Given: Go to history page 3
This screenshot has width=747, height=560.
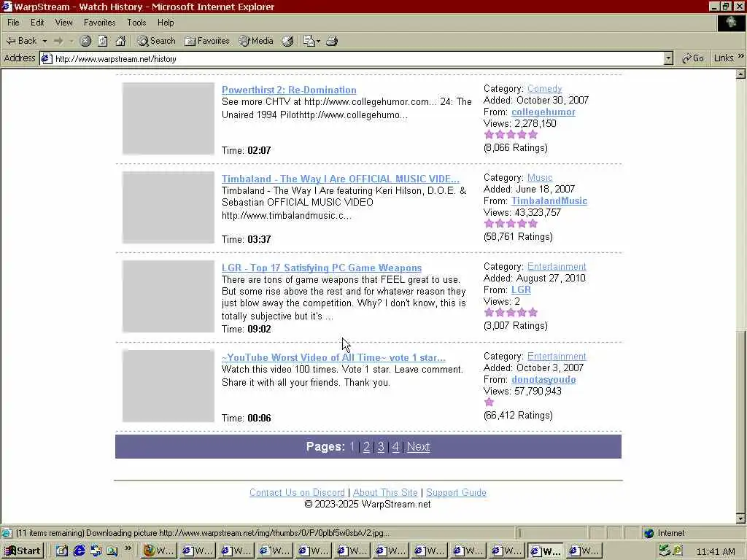Looking at the screenshot, I should [381, 447].
